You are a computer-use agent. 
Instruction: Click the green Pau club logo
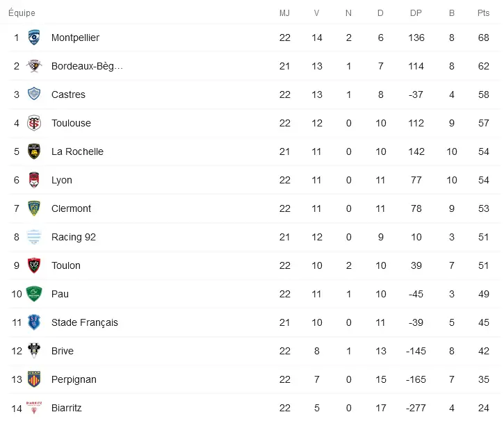(33, 294)
